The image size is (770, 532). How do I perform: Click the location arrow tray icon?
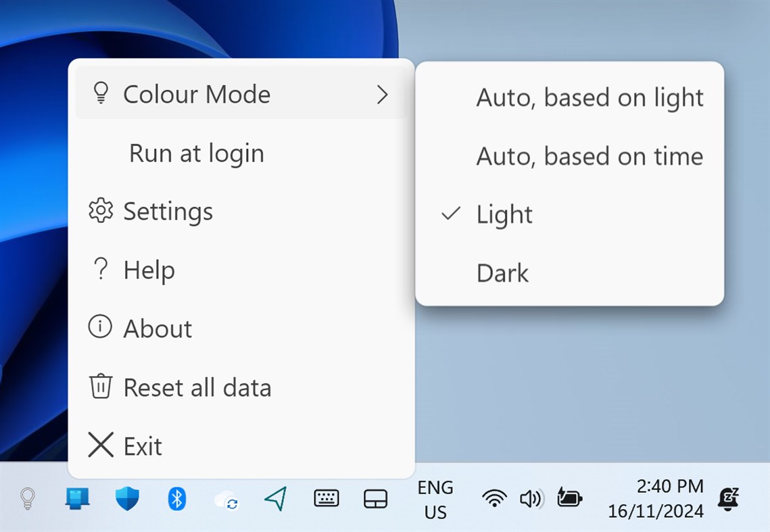click(x=276, y=499)
